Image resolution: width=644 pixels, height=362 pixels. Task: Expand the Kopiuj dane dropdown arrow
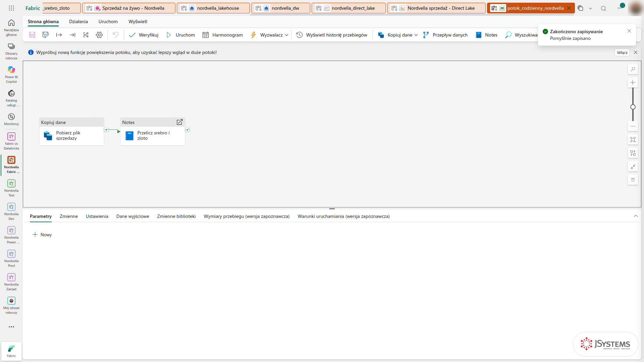click(x=416, y=35)
